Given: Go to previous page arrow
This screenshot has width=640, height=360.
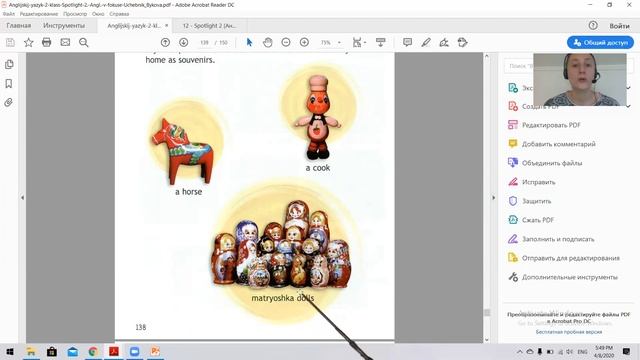Looking at the screenshot, I should (x=165, y=42).
